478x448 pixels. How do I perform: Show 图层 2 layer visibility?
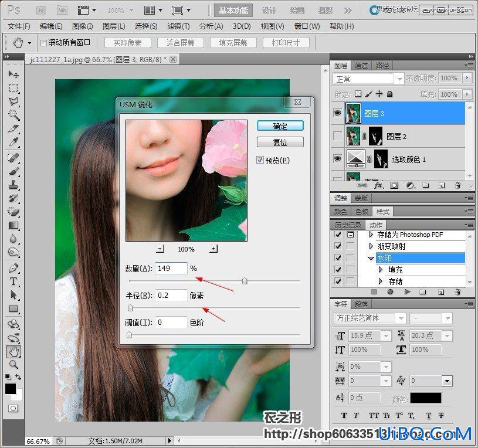click(337, 136)
